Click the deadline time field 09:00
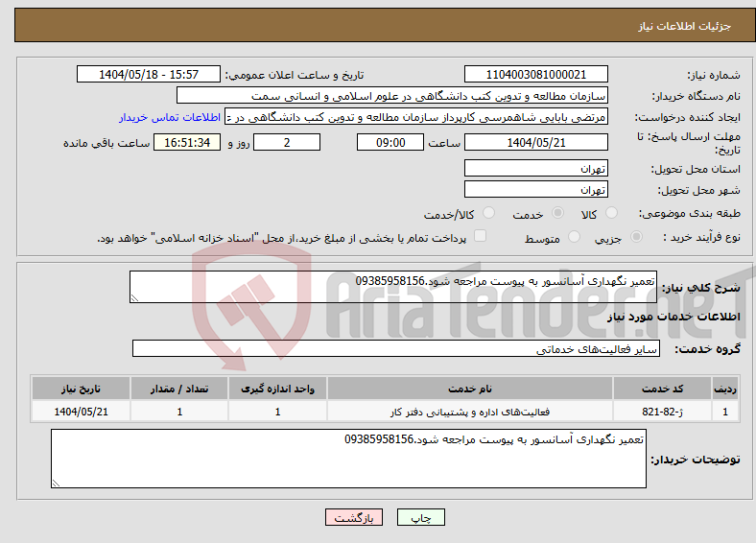The width and height of the screenshot is (756, 543). (390, 142)
